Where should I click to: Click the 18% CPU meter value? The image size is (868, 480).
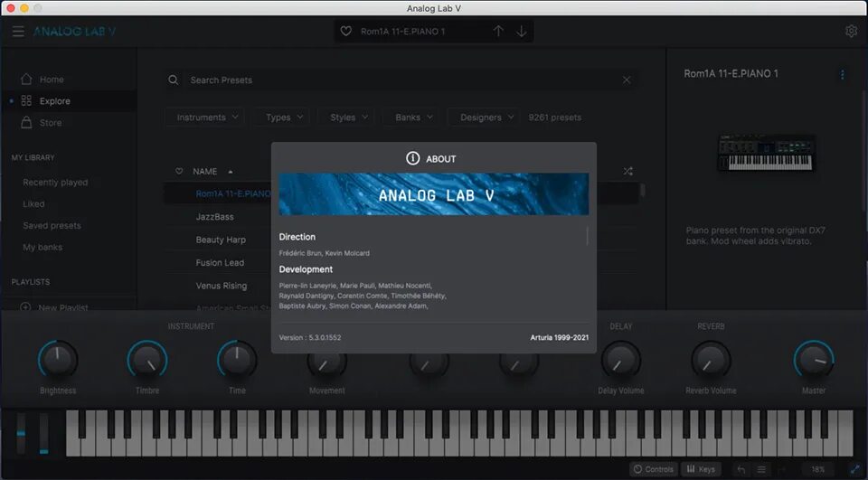[817, 469]
